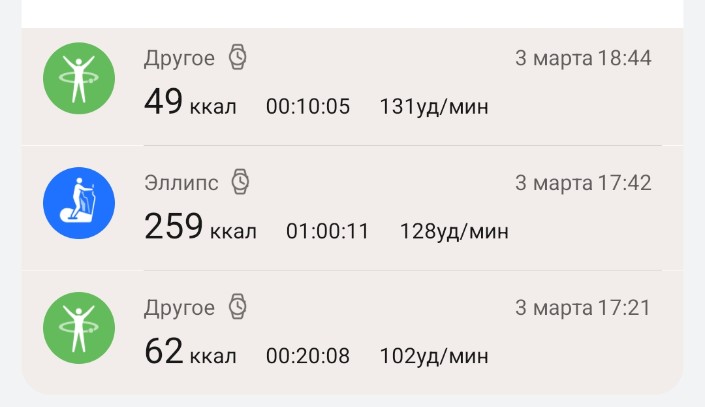Screen dimensions: 705x407
Task: Click the date 3 марта 17:42
Action: pyautogui.click(x=583, y=183)
